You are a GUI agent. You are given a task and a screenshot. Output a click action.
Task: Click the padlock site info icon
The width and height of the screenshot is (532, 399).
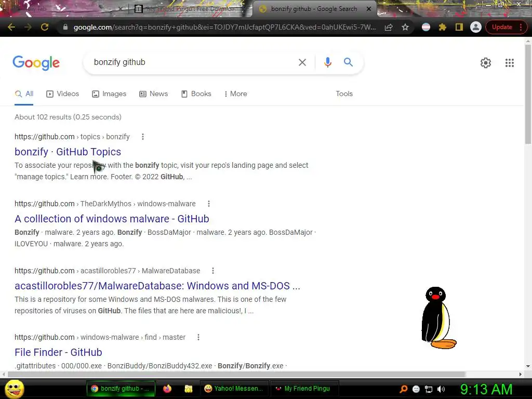tap(65, 27)
